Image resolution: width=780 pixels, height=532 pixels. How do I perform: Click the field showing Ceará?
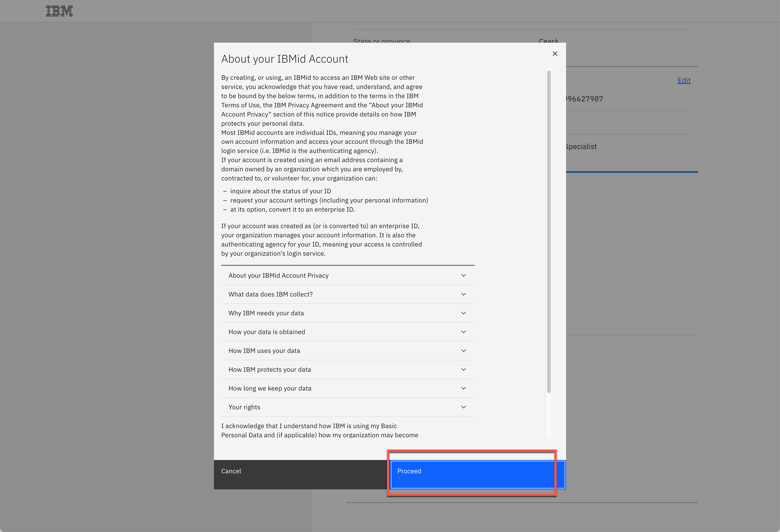(x=548, y=41)
